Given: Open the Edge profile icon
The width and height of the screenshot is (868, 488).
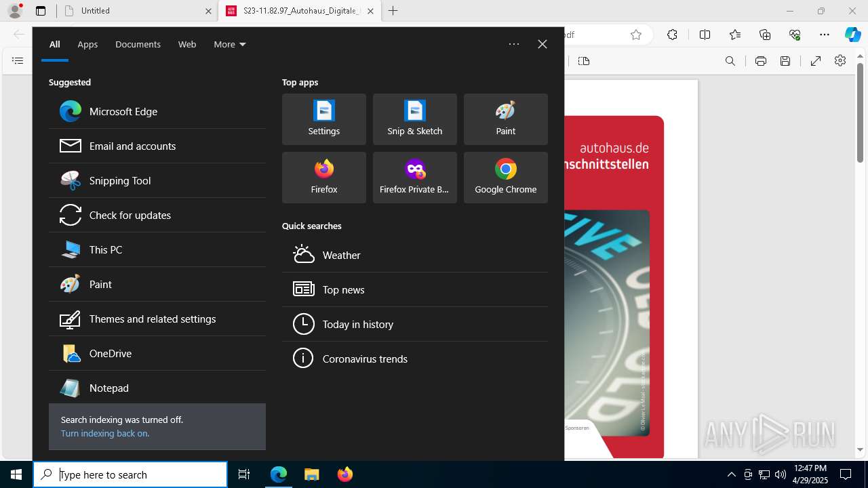Looking at the screenshot, I should tap(15, 10).
